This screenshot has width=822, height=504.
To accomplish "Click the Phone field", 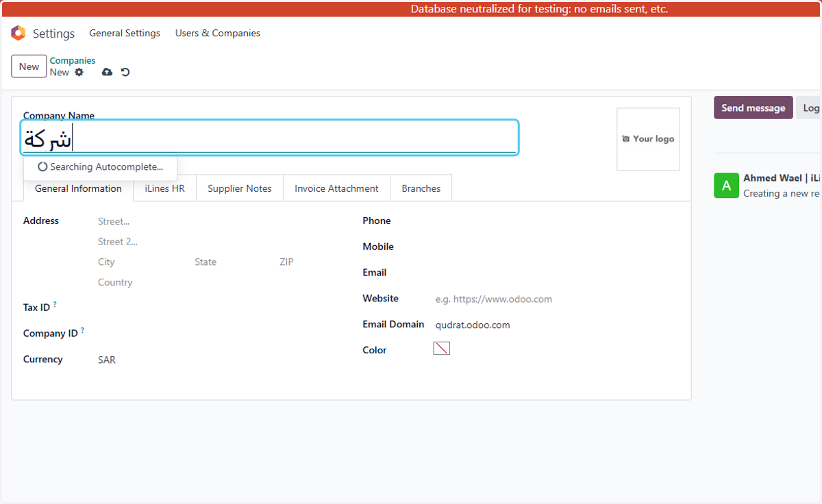I will (x=556, y=220).
